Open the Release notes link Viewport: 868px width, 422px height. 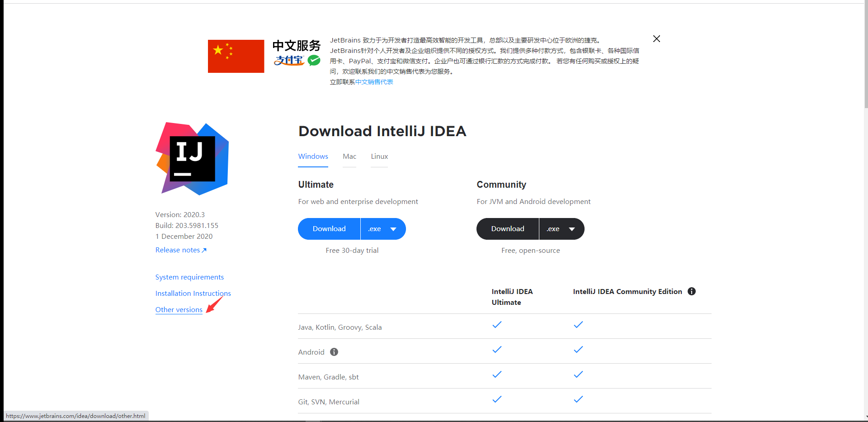coord(181,250)
